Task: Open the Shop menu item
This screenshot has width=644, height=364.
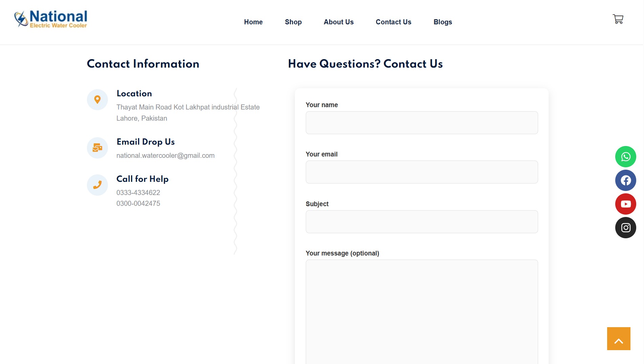Action: click(x=293, y=22)
